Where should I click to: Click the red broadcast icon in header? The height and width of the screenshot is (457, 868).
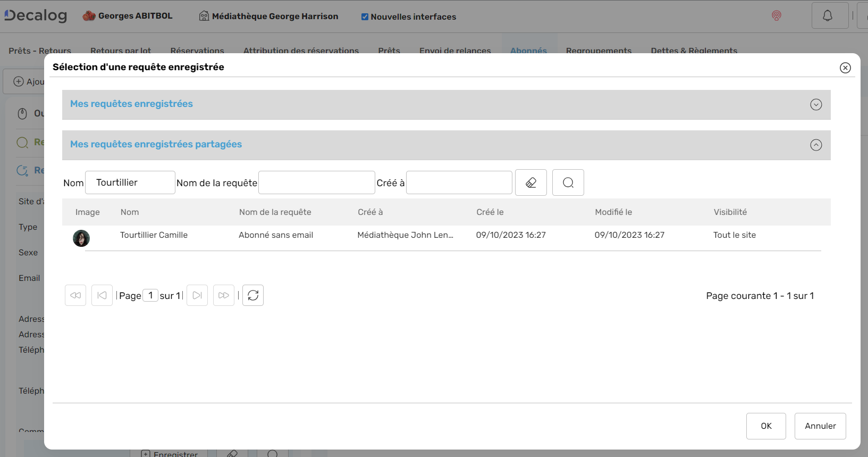[x=777, y=16]
